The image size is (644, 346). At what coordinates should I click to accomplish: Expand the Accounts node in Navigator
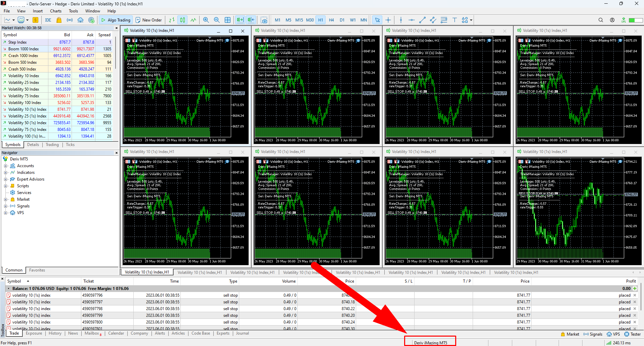coord(6,166)
